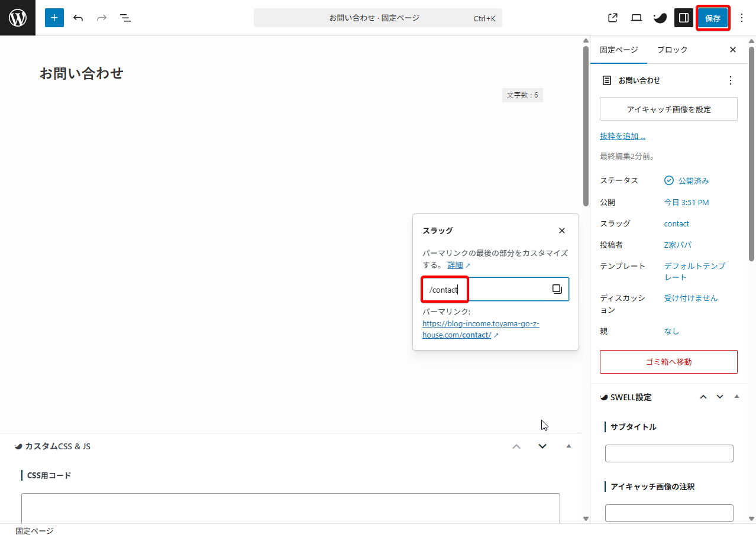Click the slug text input field
This screenshot has height=538, width=756.
tap(491, 290)
